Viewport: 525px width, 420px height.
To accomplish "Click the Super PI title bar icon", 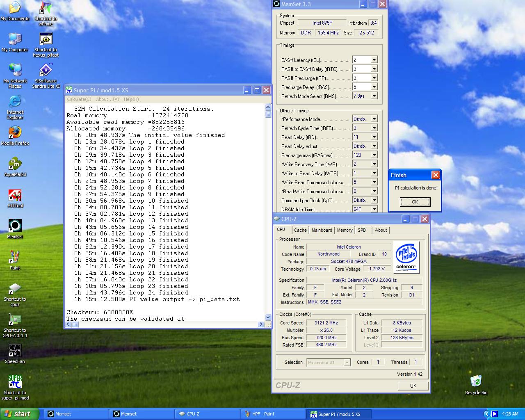I will point(69,90).
